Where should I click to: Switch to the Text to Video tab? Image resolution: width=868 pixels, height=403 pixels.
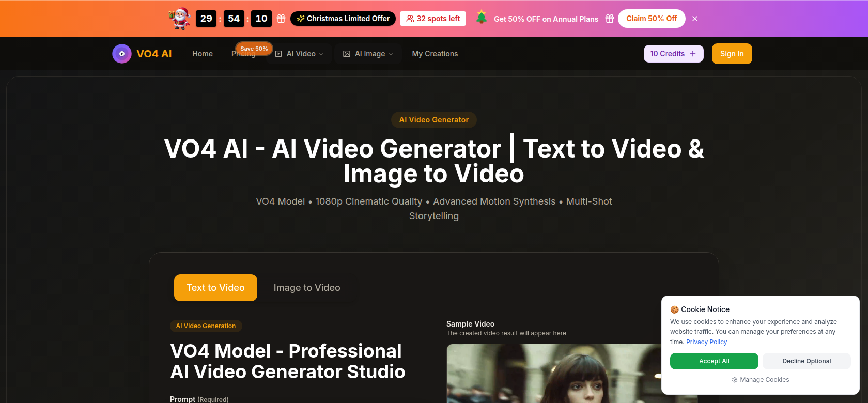pos(215,288)
